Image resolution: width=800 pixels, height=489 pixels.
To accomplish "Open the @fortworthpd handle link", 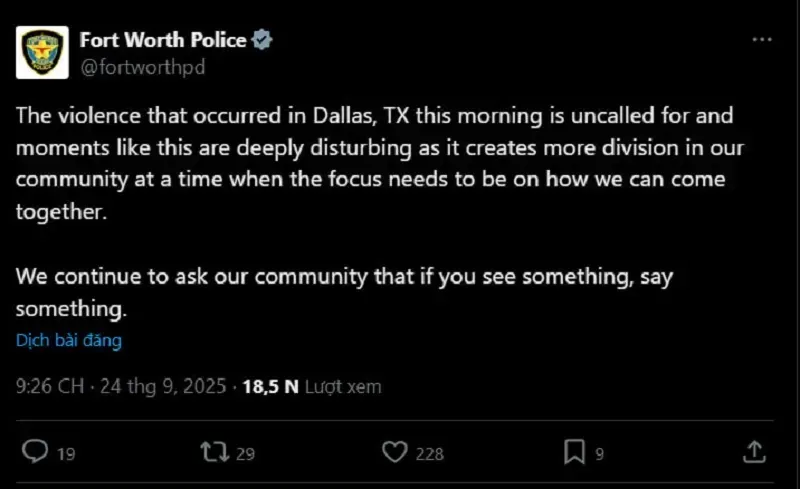I will [143, 67].
